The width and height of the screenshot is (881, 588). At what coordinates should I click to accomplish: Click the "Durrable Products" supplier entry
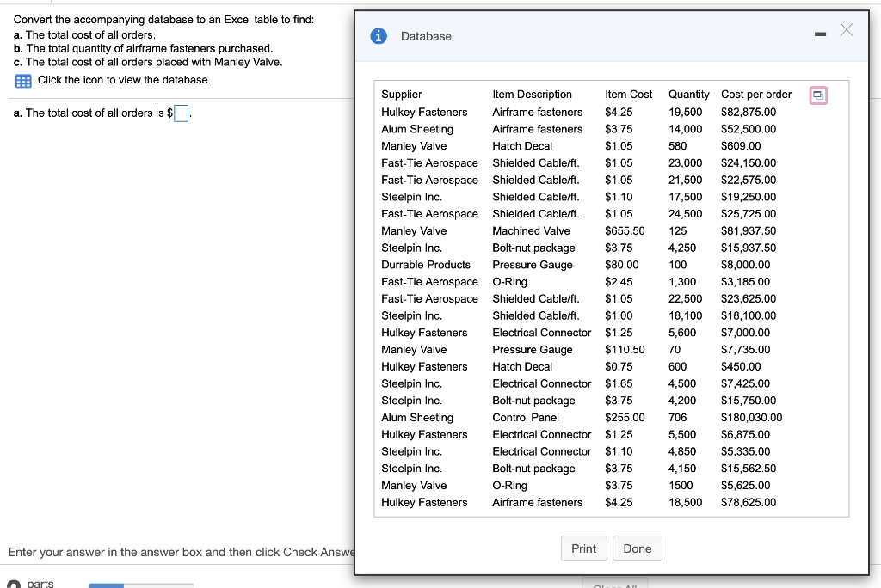coord(426,265)
